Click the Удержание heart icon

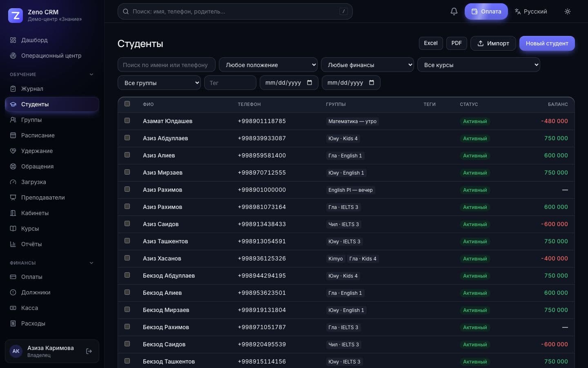pyautogui.click(x=13, y=151)
